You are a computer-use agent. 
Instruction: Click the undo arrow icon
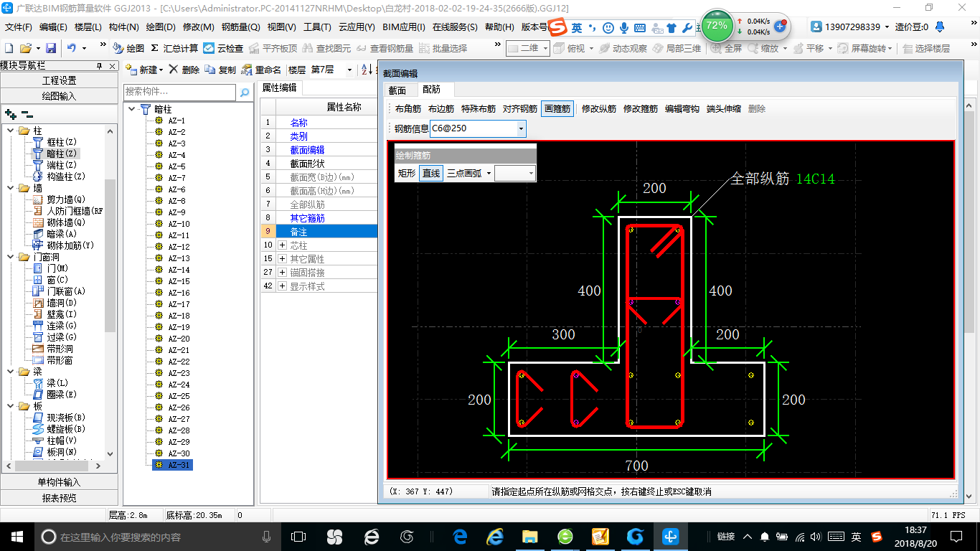click(x=71, y=48)
